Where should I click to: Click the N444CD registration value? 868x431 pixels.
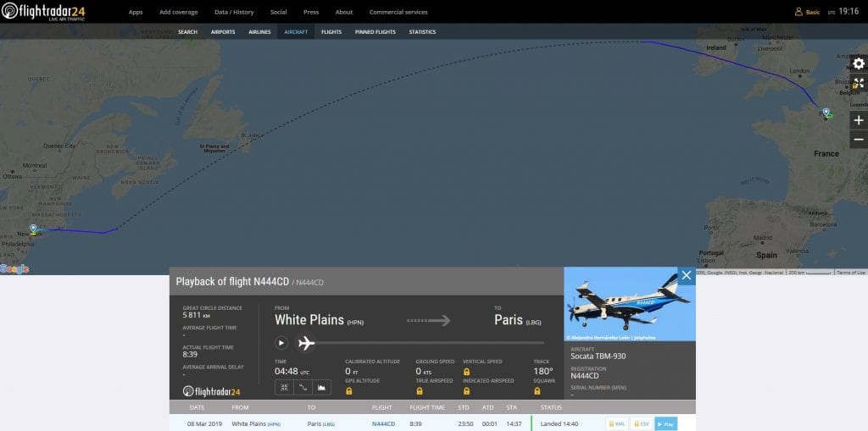[x=585, y=376]
